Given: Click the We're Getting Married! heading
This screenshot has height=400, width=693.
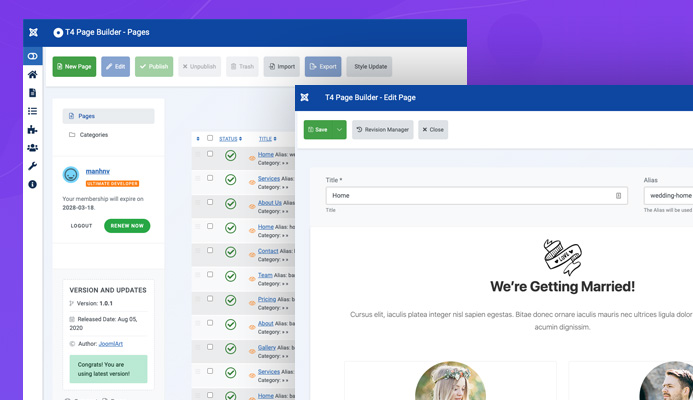Looking at the screenshot, I should (562, 286).
